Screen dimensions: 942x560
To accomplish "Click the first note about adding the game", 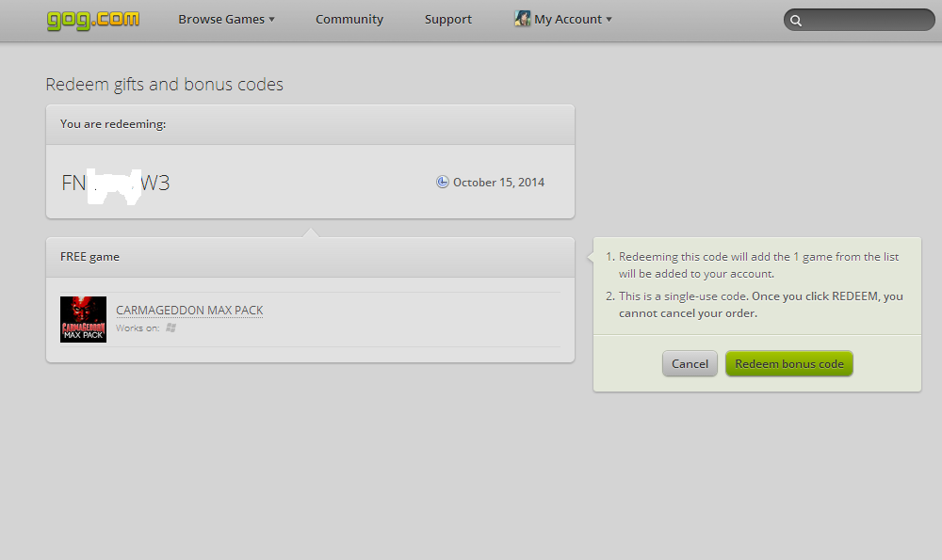I will (x=758, y=264).
